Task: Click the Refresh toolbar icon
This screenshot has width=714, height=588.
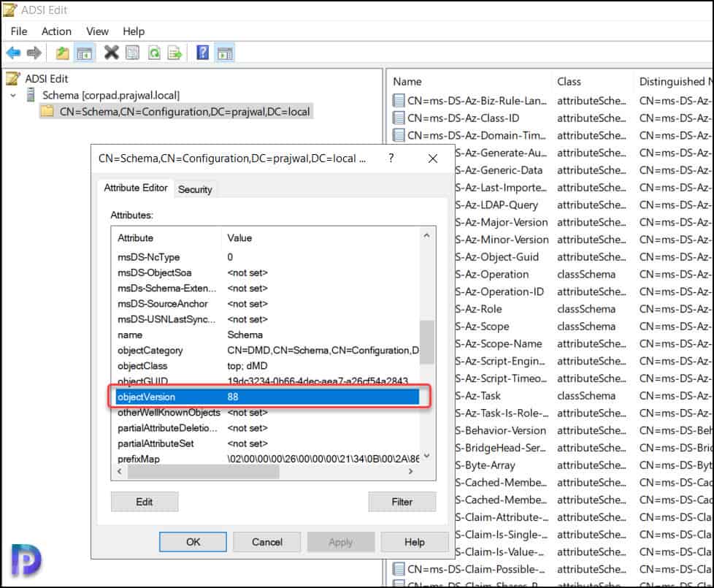Action: click(156, 52)
